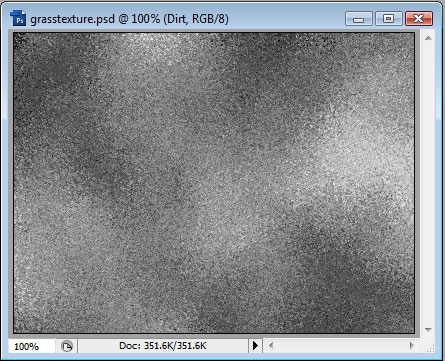Click the horizontal scrollbar right arrow
Viewport: 445px width, 361px height.
tap(412, 346)
